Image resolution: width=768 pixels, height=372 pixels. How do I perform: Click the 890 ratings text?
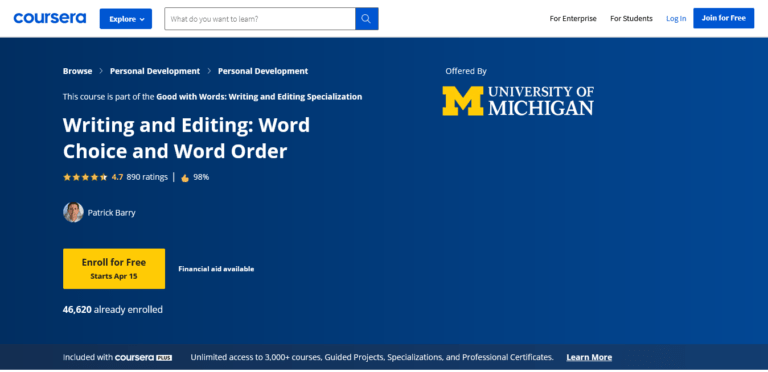click(x=147, y=177)
